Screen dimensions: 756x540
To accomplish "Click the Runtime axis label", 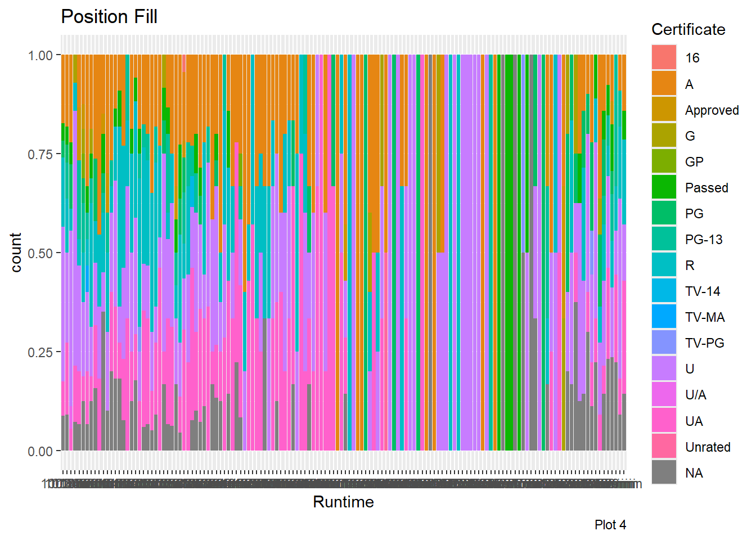I will (344, 502).
